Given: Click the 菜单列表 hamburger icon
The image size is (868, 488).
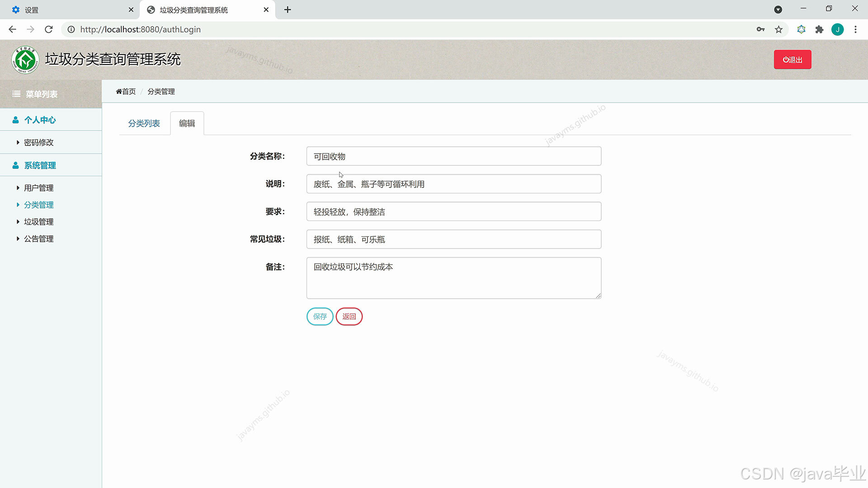Looking at the screenshot, I should [x=16, y=94].
